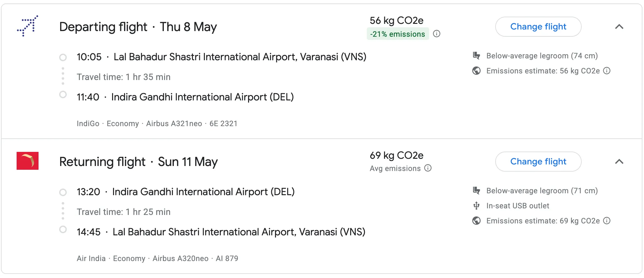644x278 pixels.
Task: Collapse the returning flight details
Action: (619, 162)
